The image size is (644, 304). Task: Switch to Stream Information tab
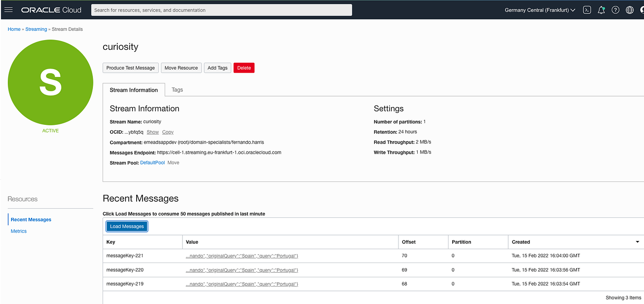pos(134,90)
